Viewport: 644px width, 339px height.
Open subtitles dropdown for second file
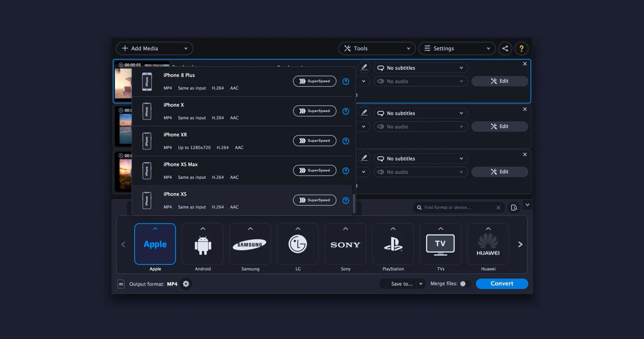(421, 113)
